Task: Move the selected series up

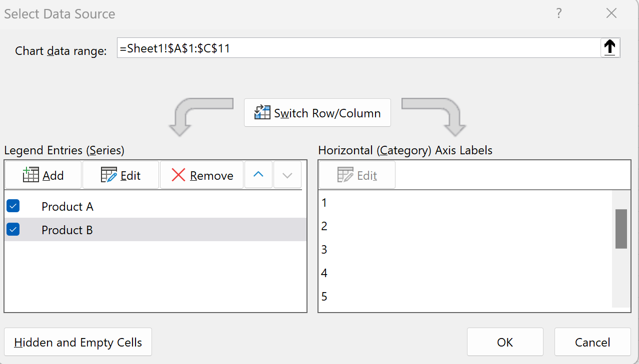Action: [258, 175]
